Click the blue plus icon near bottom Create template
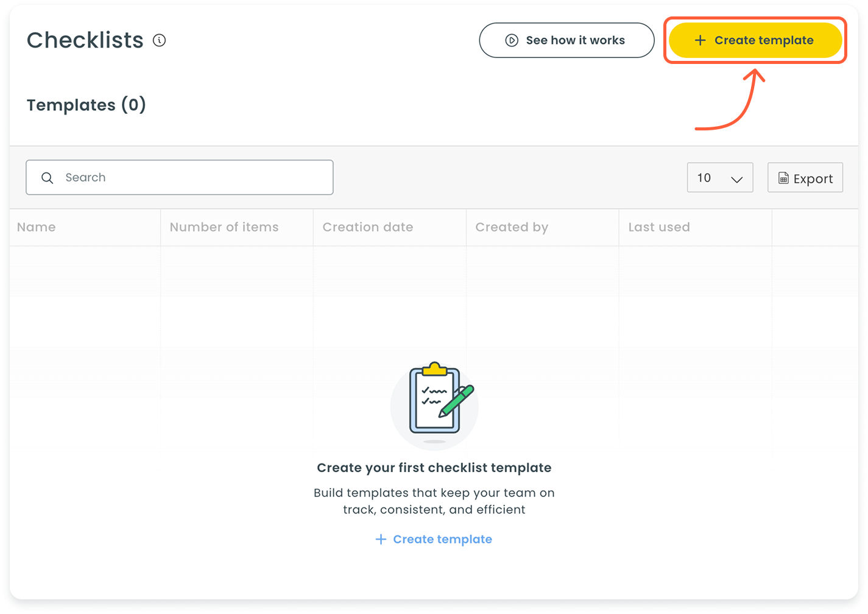This screenshot has width=868, height=614. point(380,539)
